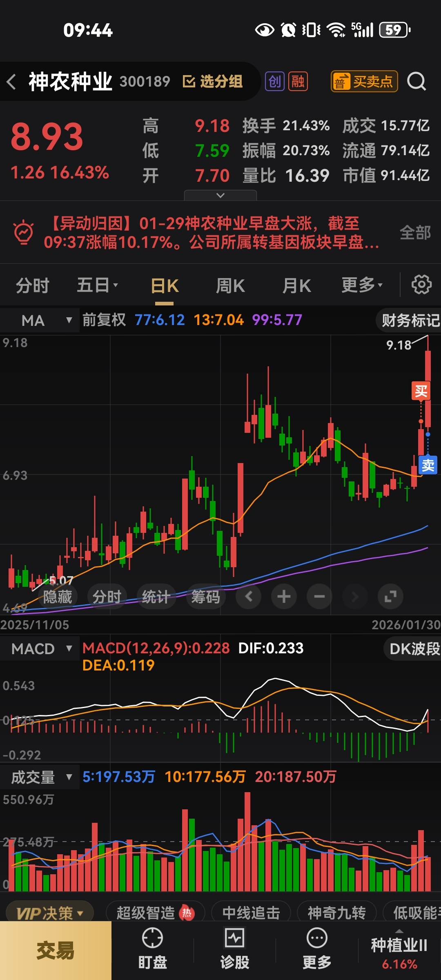Tap the DEA:0.119 reading

coord(118,666)
